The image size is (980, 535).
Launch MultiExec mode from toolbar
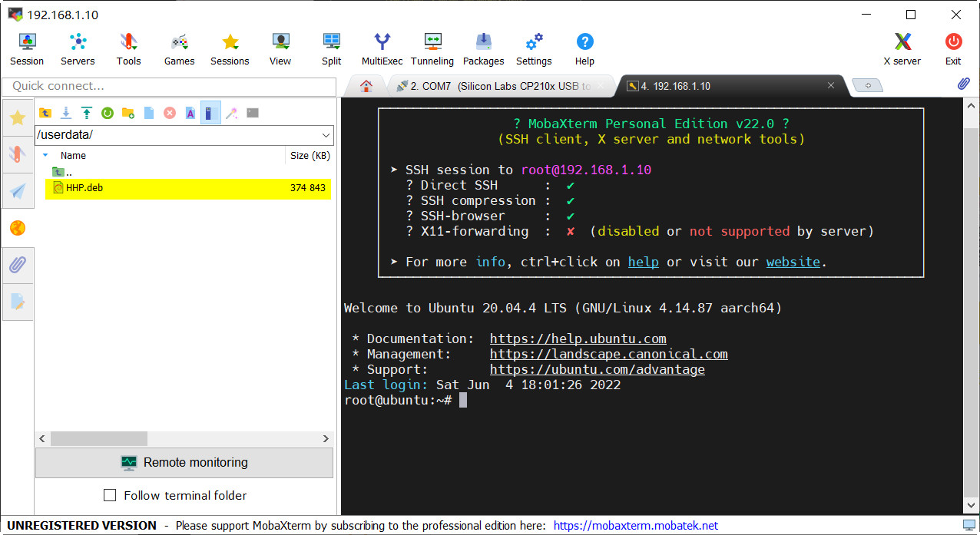[382, 50]
